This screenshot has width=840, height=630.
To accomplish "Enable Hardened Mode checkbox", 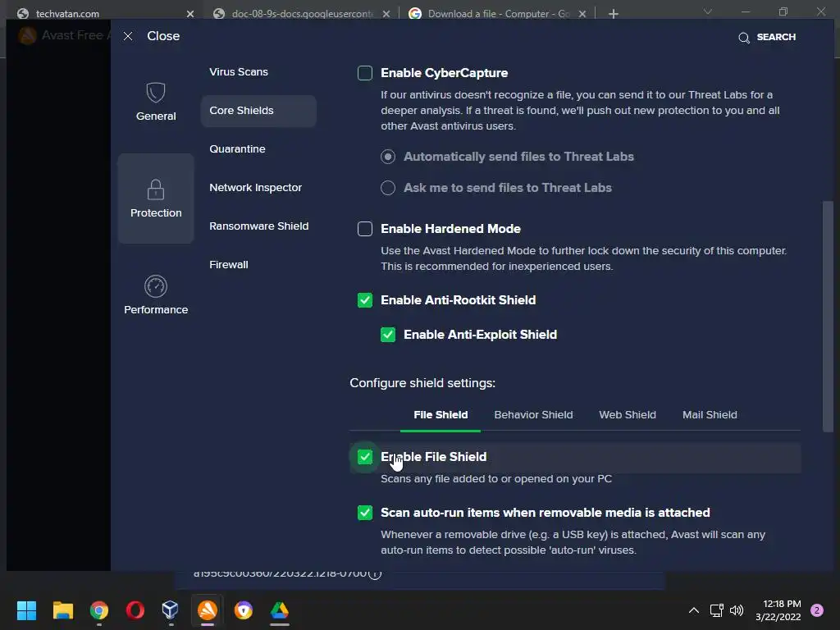I will (x=365, y=229).
